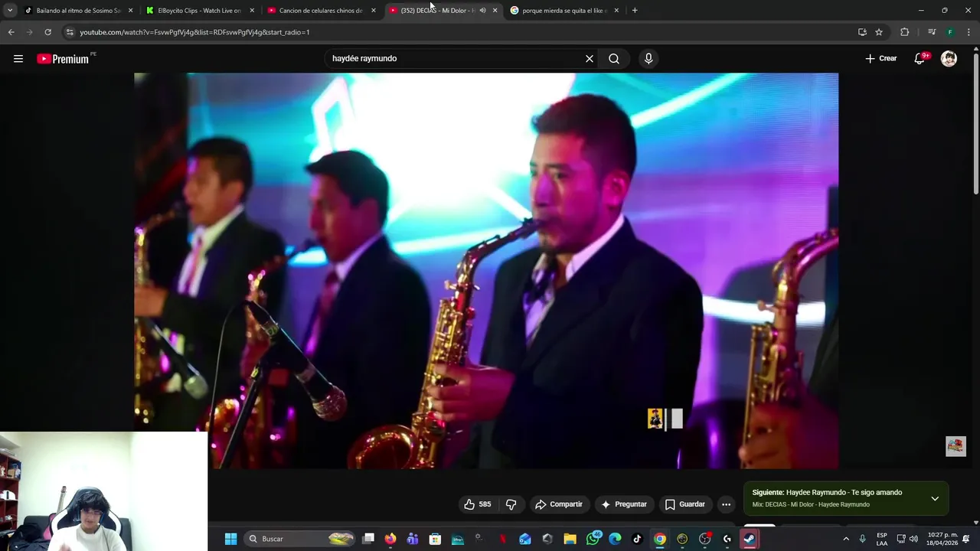
Task: Save video to playlist with Guardar
Action: [684, 504]
